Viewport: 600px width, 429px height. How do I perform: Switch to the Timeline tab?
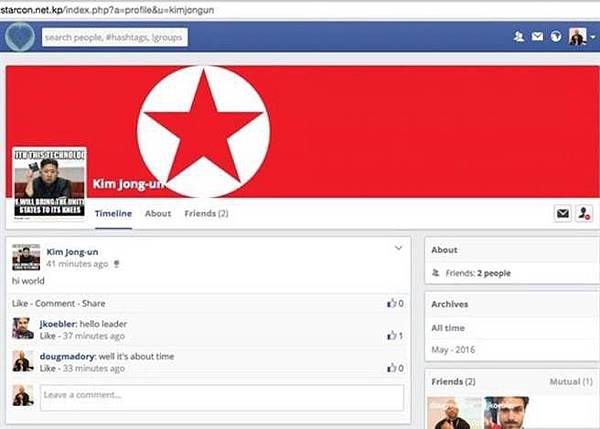[113, 214]
